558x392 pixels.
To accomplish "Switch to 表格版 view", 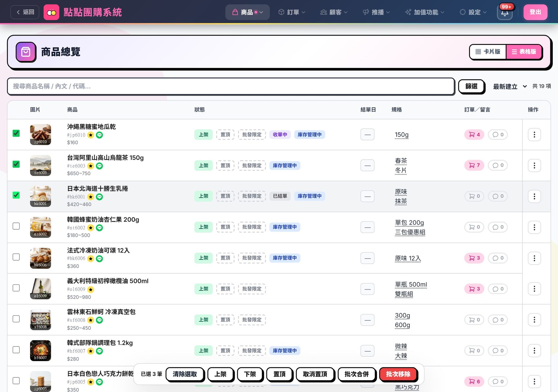I will (524, 52).
